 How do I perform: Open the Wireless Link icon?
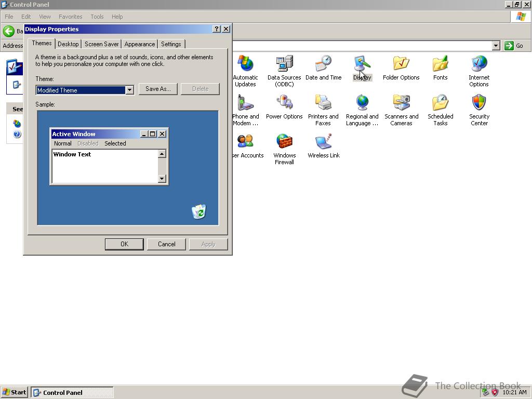pyautogui.click(x=323, y=141)
